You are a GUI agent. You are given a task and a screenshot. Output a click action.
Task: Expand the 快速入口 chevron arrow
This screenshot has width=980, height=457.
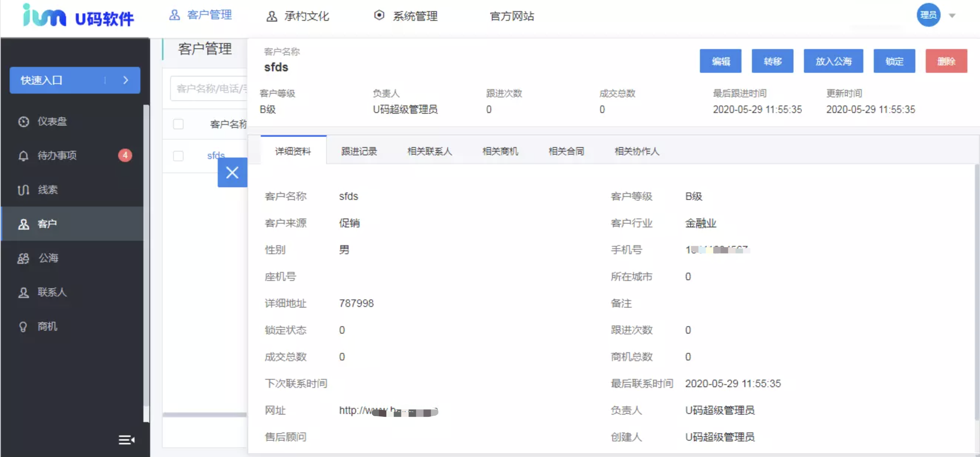pyautogui.click(x=126, y=80)
